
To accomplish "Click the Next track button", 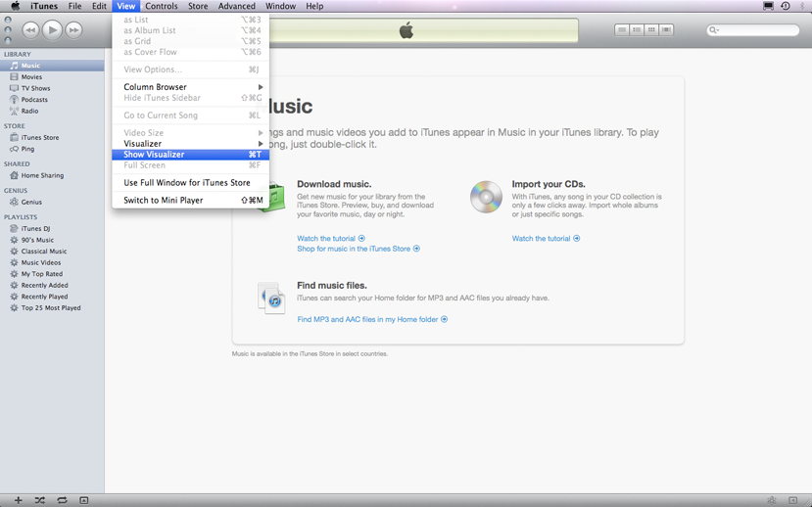I will 73,30.
